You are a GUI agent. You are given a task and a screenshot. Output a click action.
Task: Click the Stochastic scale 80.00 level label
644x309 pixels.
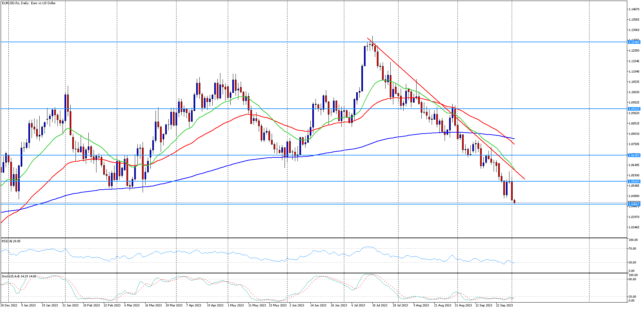click(632, 279)
